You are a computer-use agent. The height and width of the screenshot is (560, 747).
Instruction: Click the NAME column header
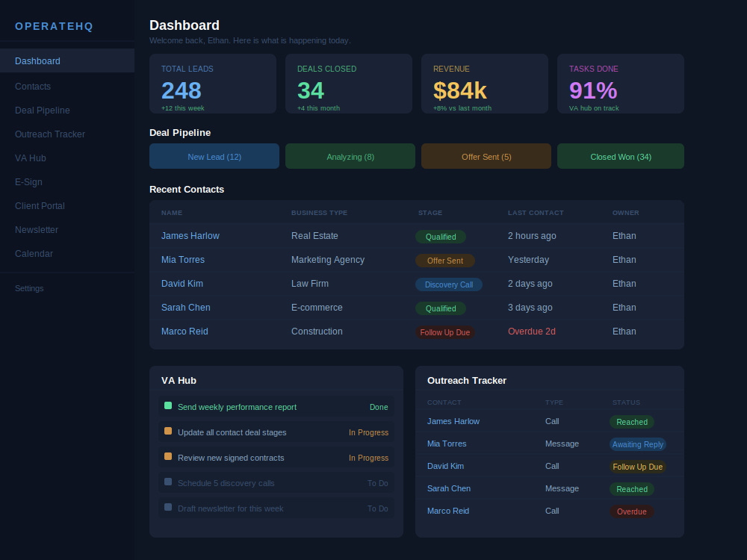[172, 212]
